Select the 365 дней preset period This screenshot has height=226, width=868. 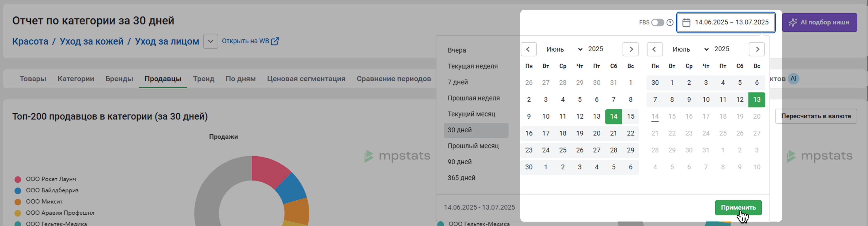pyautogui.click(x=476, y=178)
